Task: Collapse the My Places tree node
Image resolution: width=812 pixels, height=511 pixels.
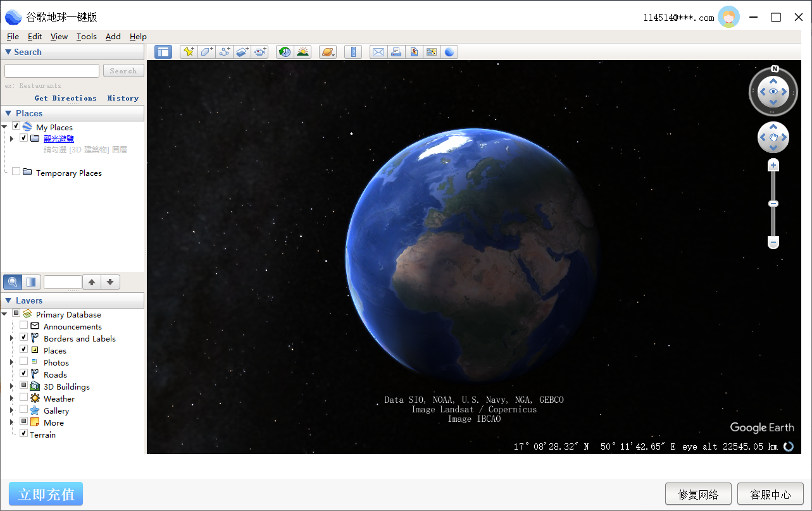Action: coord(5,127)
